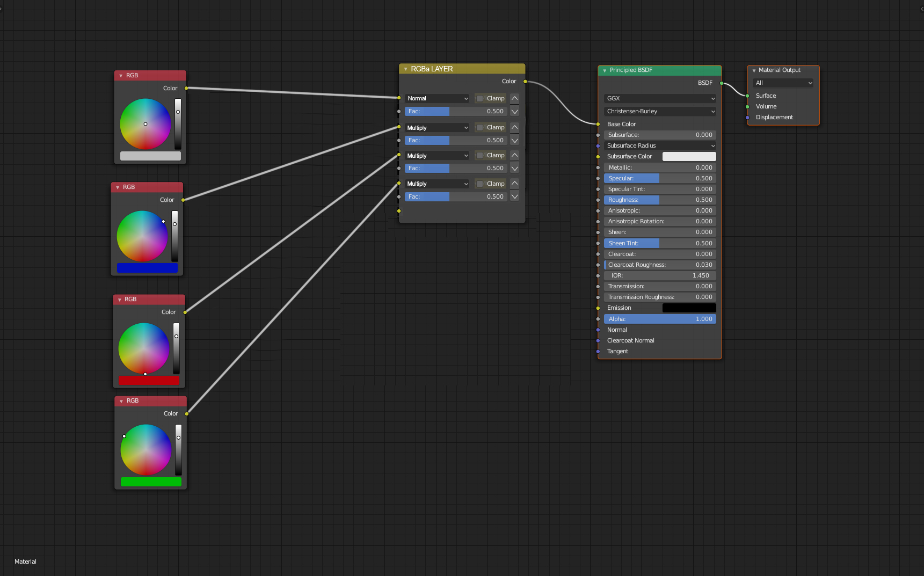924x576 pixels.
Task: Open the GGX distribution dropdown
Action: pyautogui.click(x=660, y=99)
